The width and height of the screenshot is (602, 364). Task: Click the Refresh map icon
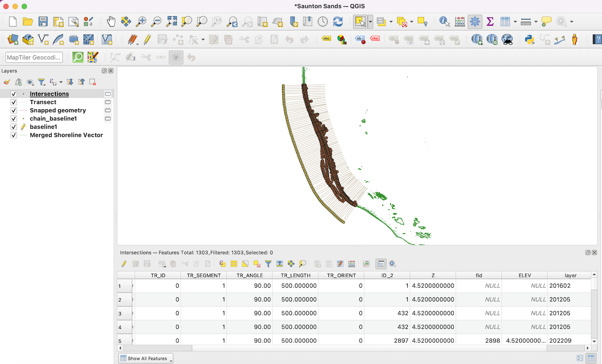[x=338, y=21]
